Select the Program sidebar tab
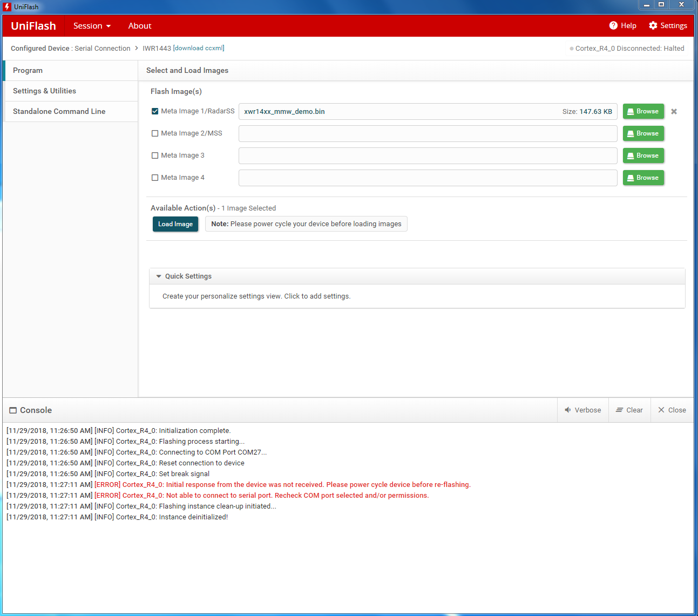698x616 pixels. pos(71,71)
